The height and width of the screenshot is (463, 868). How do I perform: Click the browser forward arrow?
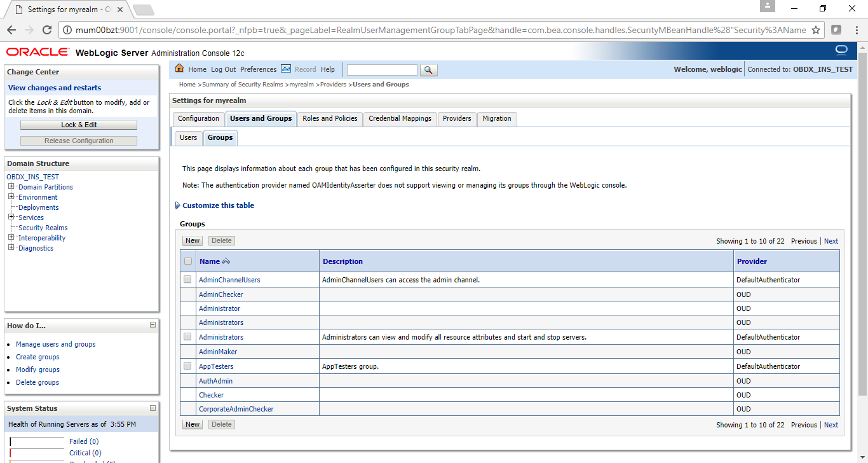pos(29,30)
